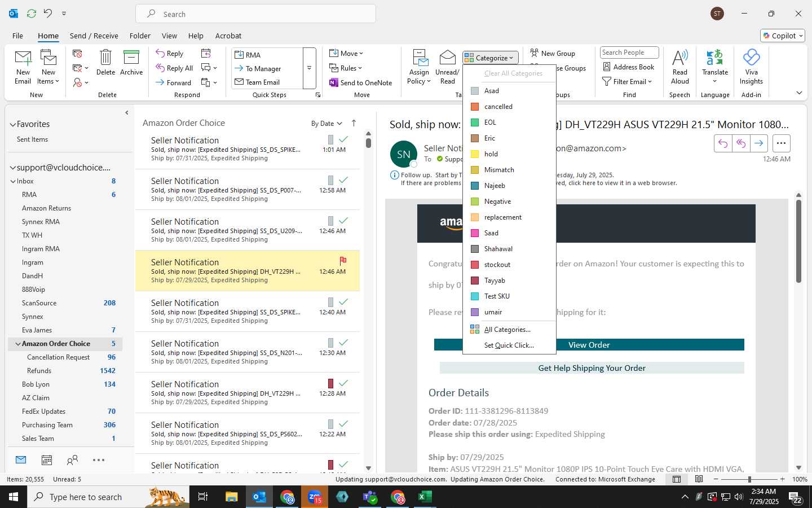Collapse Amazon Order Choice folder
This screenshot has width=812, height=508.
coord(18,344)
